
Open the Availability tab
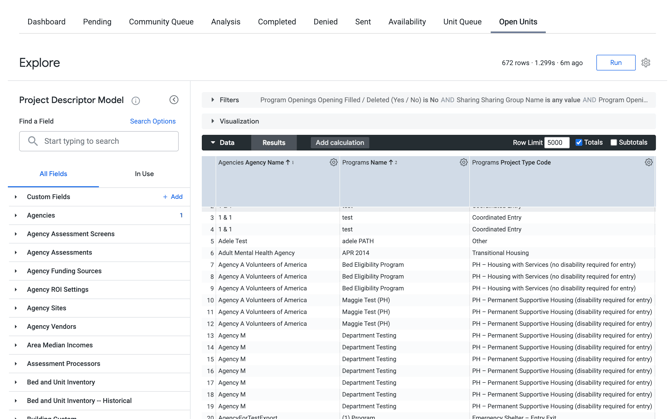[x=407, y=22]
